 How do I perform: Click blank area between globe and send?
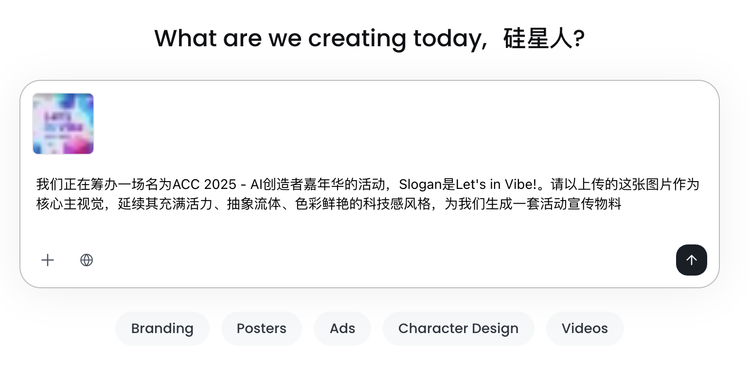(x=383, y=260)
